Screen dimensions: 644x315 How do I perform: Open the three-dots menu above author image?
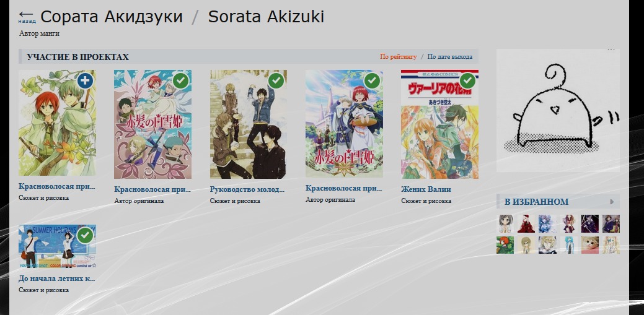611,50
